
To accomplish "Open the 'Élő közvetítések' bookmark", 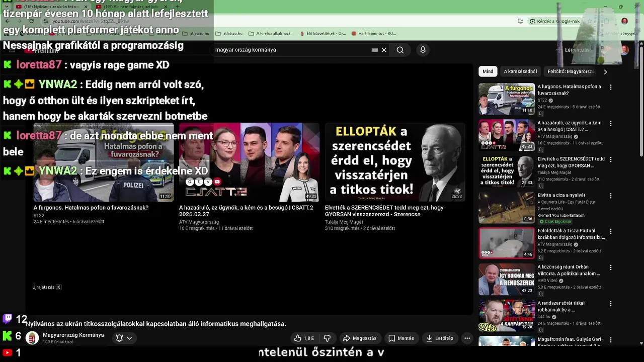I will click(323, 34).
